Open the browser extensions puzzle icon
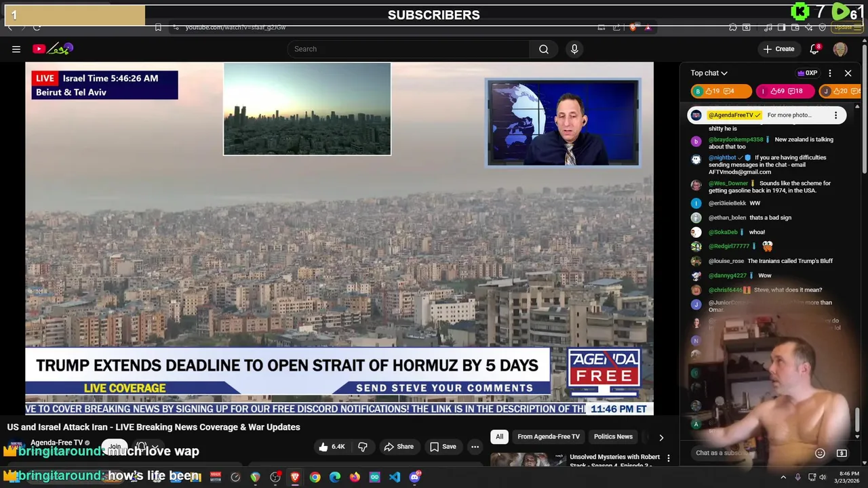This screenshot has height=488, width=868. click(733, 28)
